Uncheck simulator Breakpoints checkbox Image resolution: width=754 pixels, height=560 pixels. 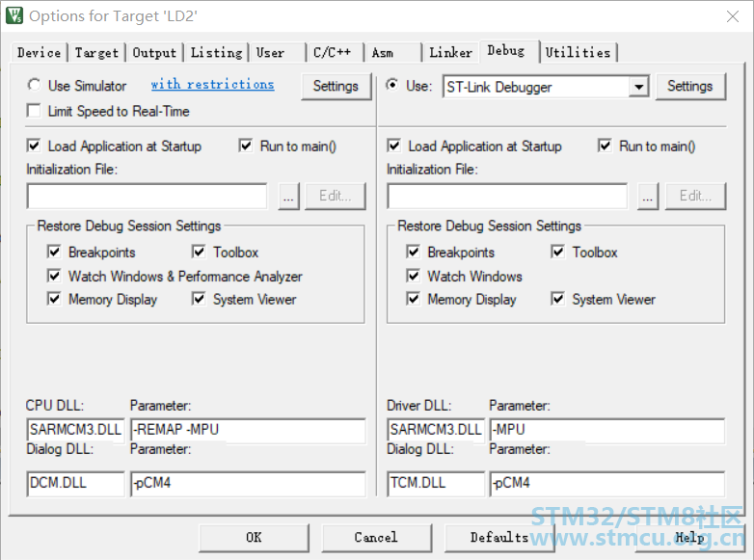click(x=54, y=252)
